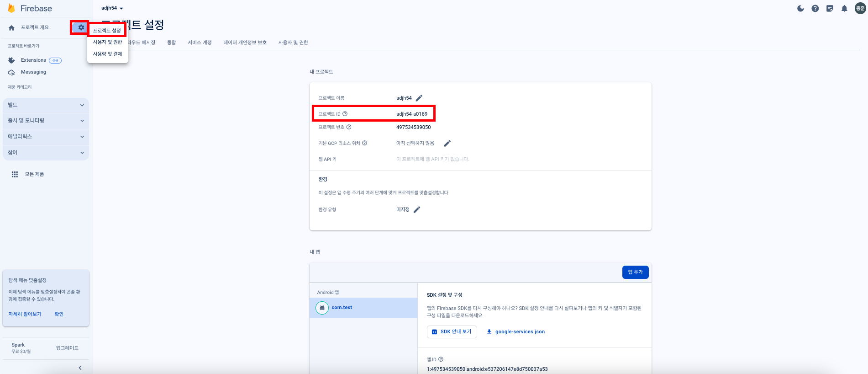The width and height of the screenshot is (868, 374).
Task: Click the Firebase flame logo
Action: (11, 8)
